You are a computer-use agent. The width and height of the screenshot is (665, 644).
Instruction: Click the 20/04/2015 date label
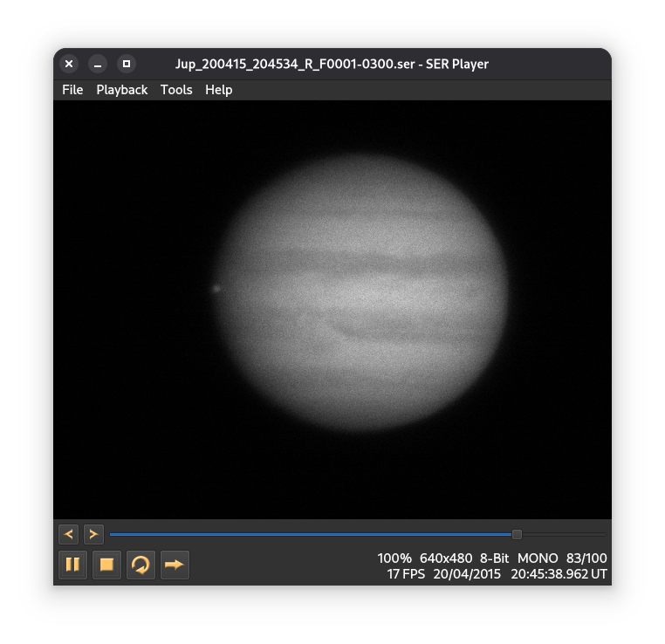coord(467,574)
